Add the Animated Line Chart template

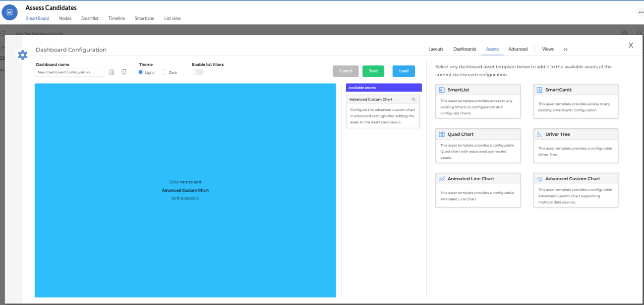point(478,190)
